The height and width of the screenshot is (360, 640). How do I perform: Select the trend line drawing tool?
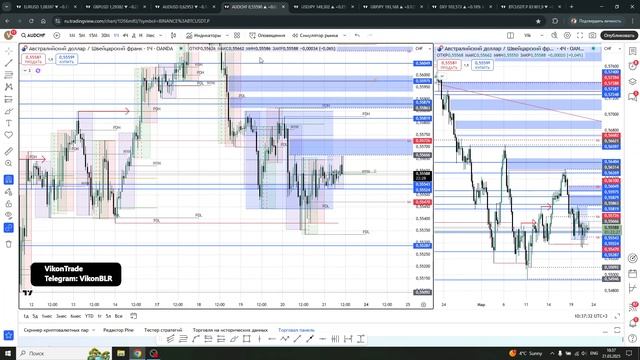9,63
